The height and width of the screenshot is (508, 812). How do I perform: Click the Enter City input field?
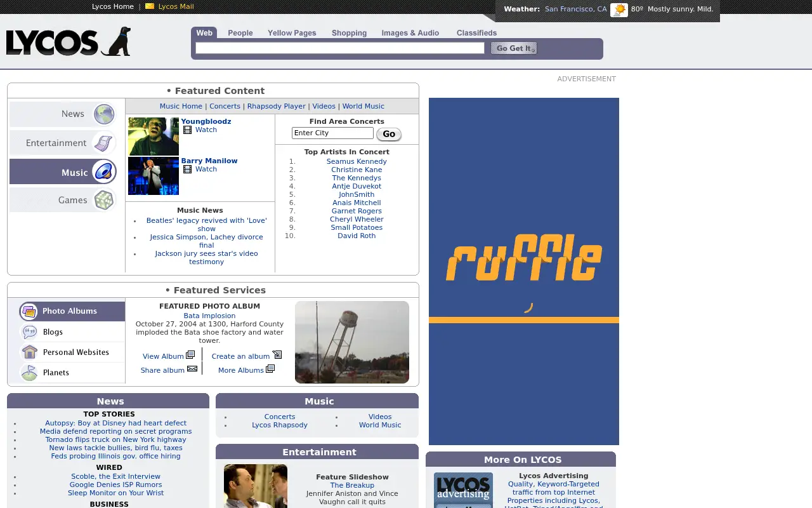[x=332, y=133]
